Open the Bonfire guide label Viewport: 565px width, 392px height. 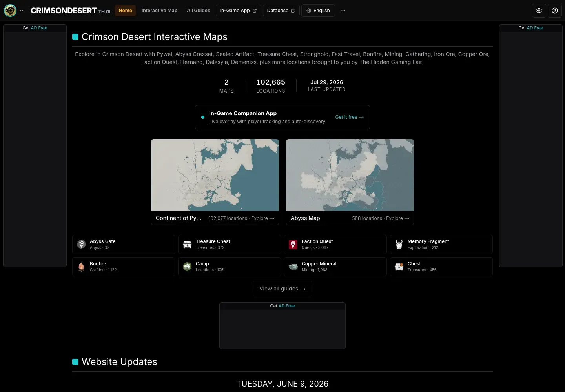(98, 264)
